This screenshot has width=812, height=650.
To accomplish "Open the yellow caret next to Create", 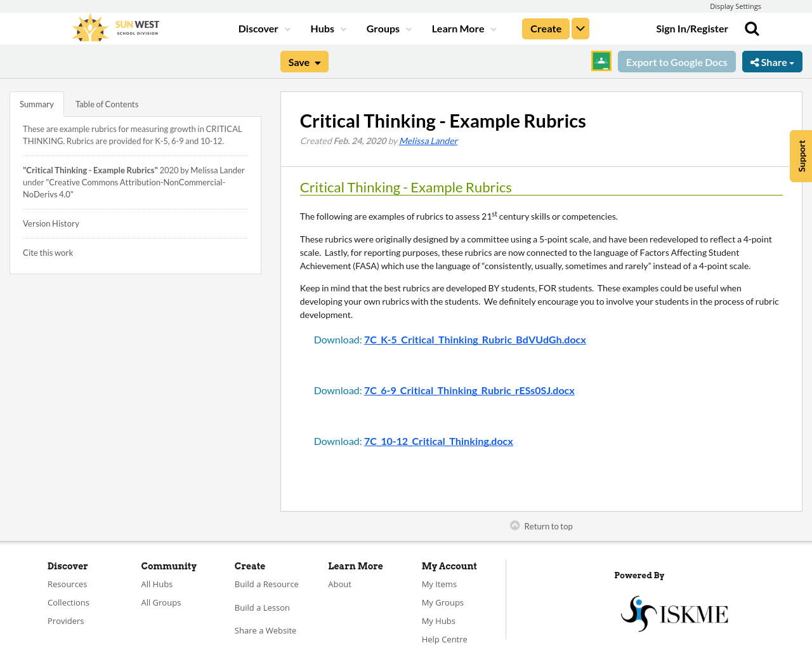I will click(580, 27).
